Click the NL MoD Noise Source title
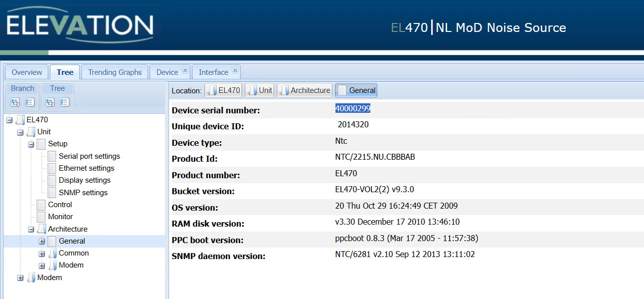644x299 pixels. coord(501,27)
